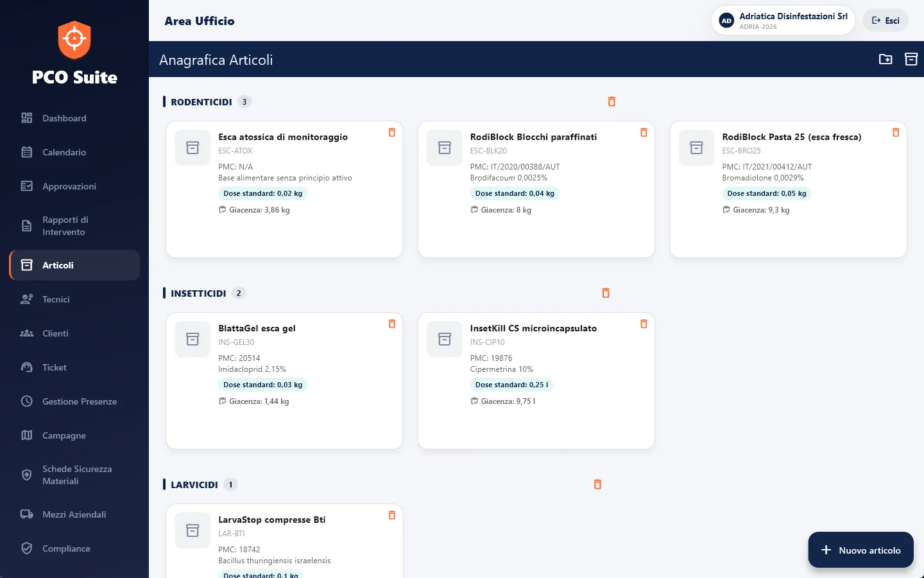Click the Compliance shield-check icon
Viewport: 924px width, 578px height.
pos(26,548)
